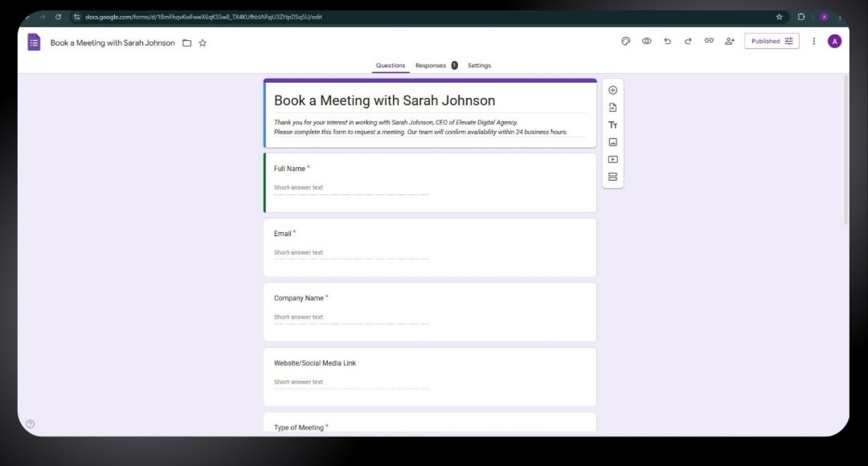This screenshot has width=868, height=466.
Task: Select the browser address bar URL
Action: coord(203,17)
